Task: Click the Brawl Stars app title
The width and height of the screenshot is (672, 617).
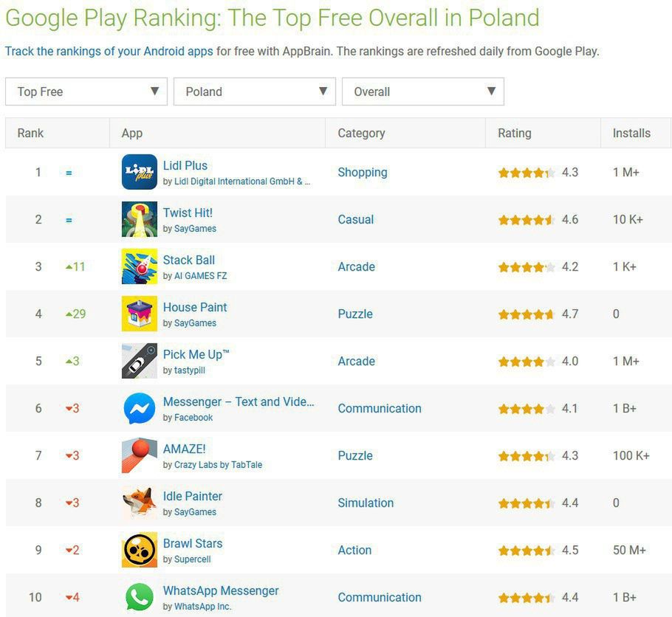Action: pyautogui.click(x=193, y=543)
